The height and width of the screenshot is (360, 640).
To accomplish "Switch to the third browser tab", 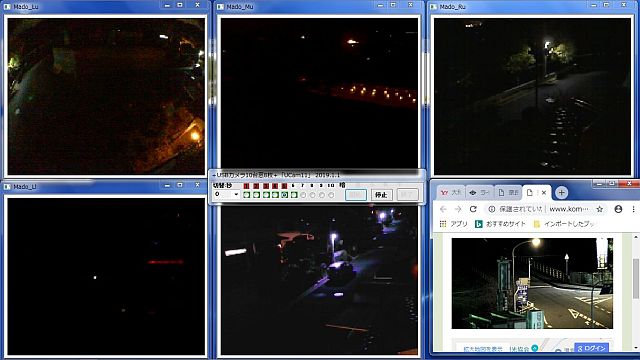I will 507,192.
